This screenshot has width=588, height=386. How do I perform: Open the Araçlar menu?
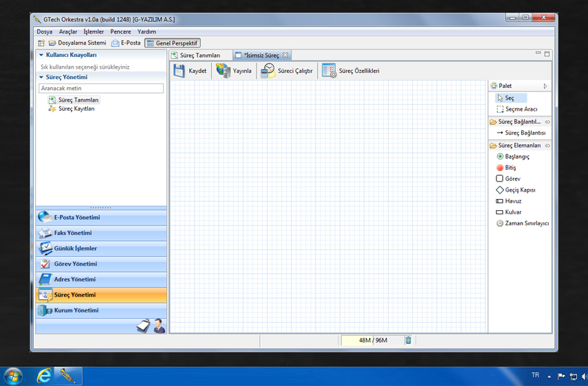[68, 32]
